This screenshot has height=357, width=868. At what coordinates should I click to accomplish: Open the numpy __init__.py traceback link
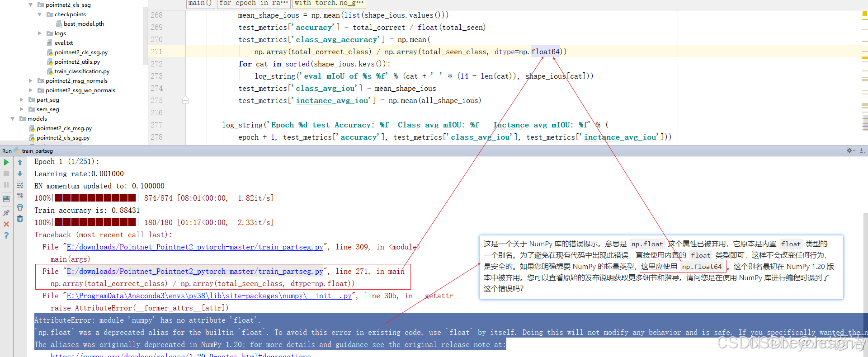point(209,296)
